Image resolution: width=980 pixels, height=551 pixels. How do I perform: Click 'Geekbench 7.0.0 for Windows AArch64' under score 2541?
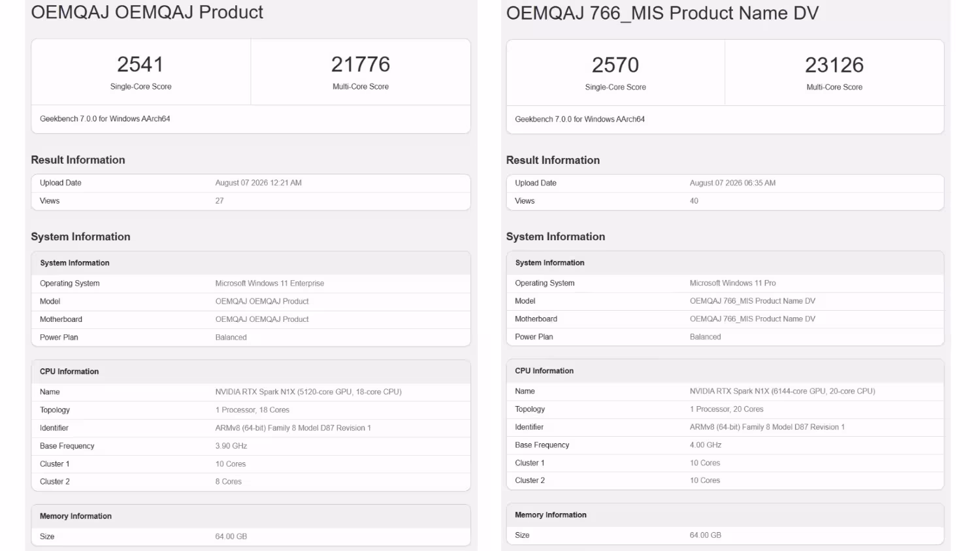pyautogui.click(x=105, y=119)
